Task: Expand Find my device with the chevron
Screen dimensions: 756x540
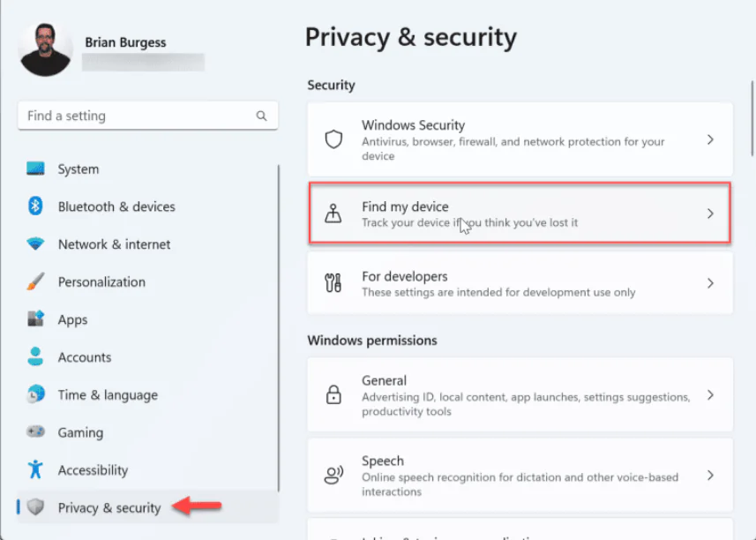Action: pyautogui.click(x=710, y=213)
